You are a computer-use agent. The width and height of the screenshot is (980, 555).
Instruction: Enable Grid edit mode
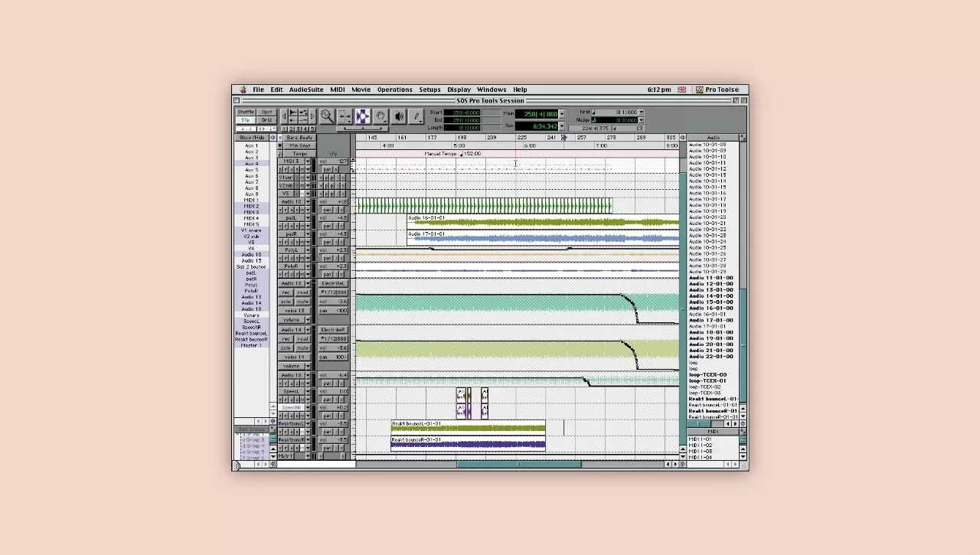266,120
